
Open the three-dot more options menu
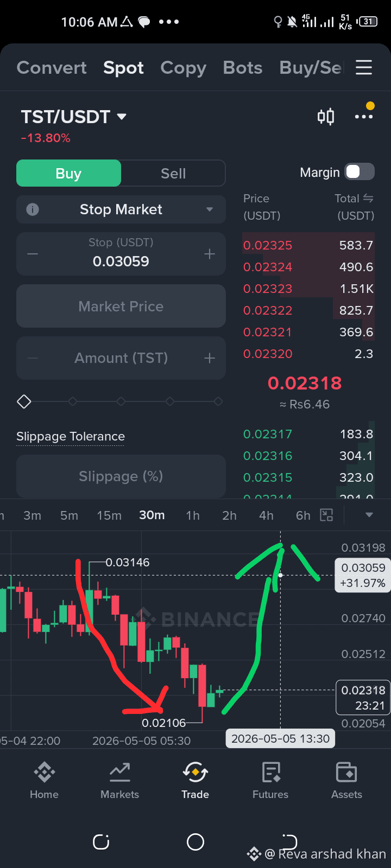click(x=364, y=117)
